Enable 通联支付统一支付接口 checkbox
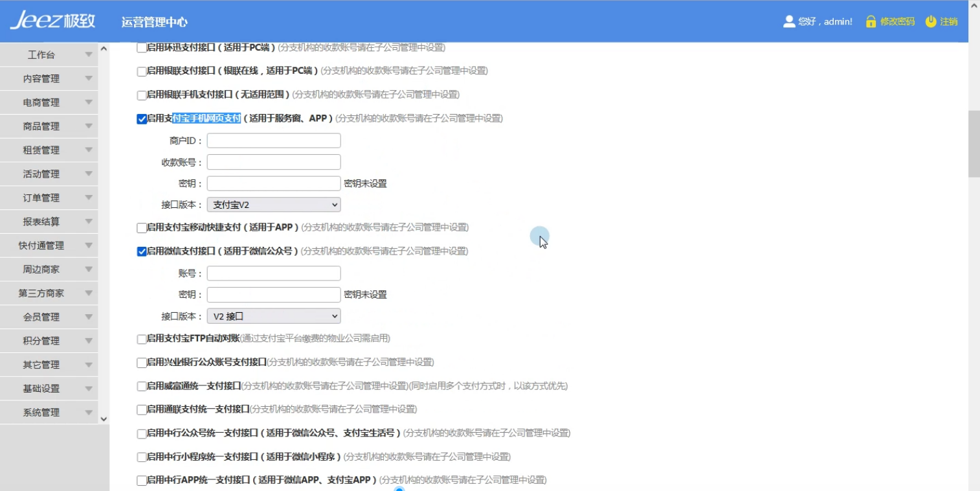Viewport: 980px width, 491px height. point(142,410)
